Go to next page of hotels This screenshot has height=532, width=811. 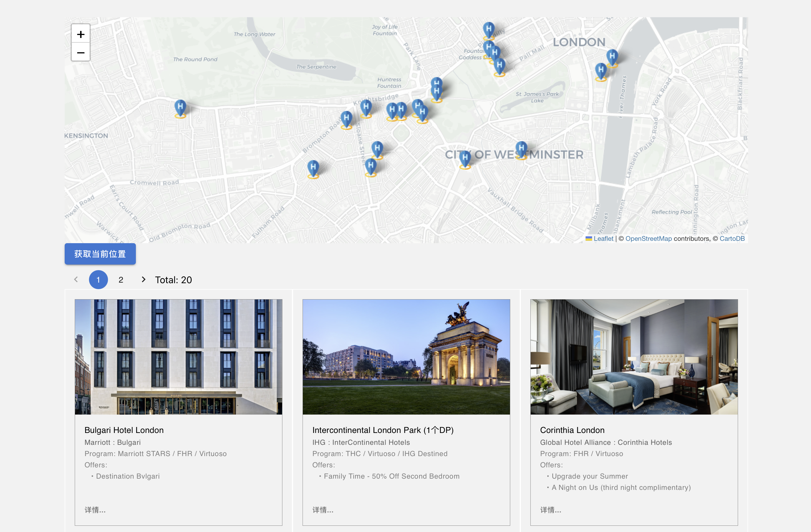(x=144, y=280)
